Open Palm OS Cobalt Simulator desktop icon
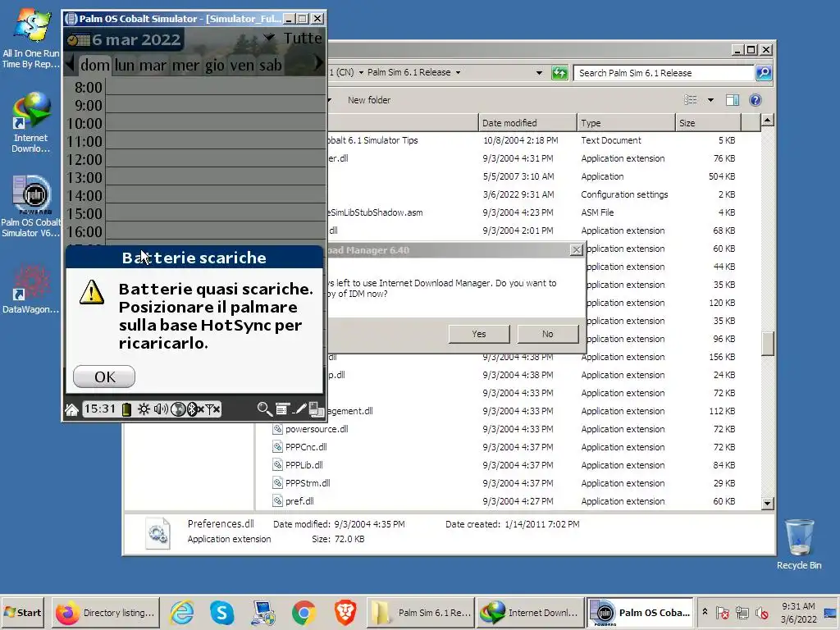This screenshot has width=840, height=630. click(x=31, y=206)
